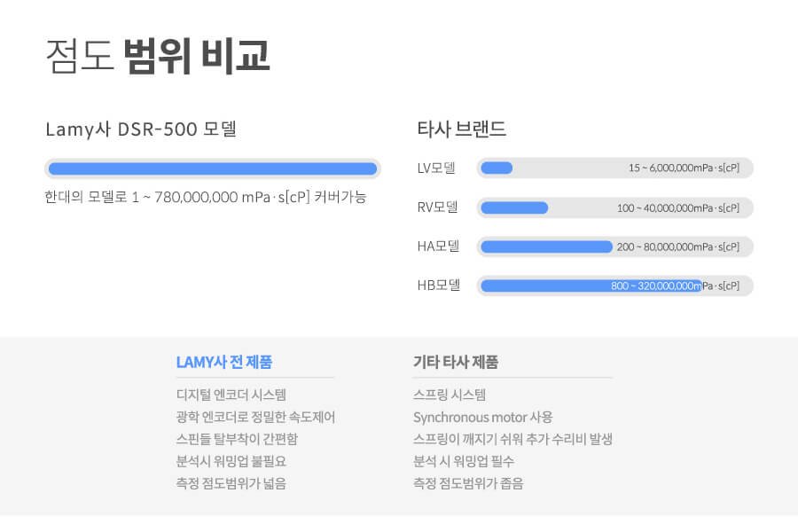The height and width of the screenshot is (532, 798).
Task: Click the HB모델 viscosity bar
Action: tap(591, 286)
